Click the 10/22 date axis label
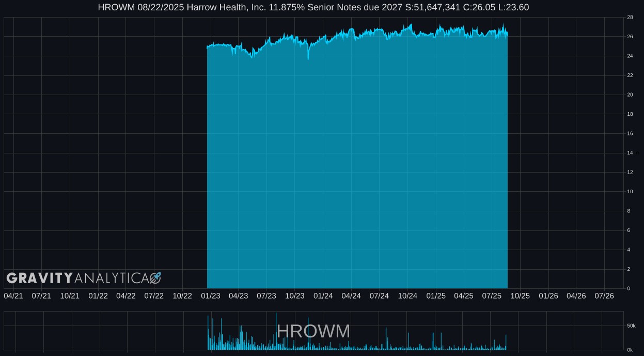Screen dimensions: 644x356 point(182,296)
